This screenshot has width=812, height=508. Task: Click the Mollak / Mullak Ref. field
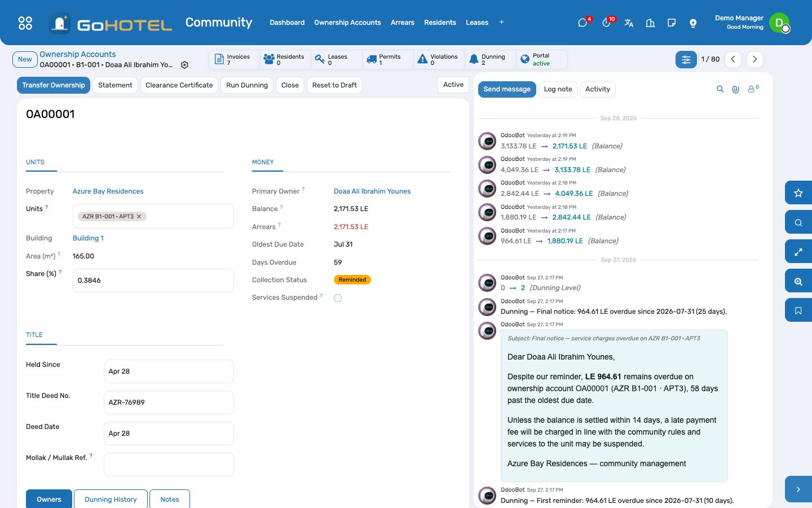169,465
